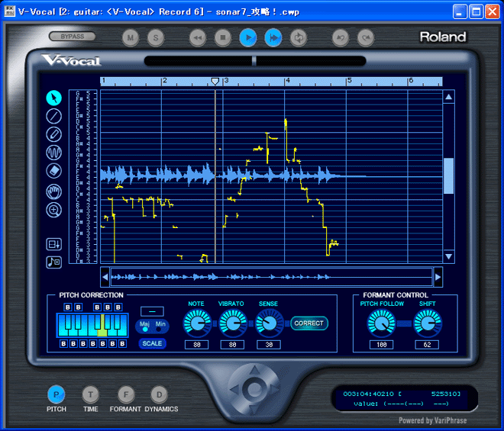Select the Line drawing tool
The image size is (504, 431).
click(x=53, y=116)
